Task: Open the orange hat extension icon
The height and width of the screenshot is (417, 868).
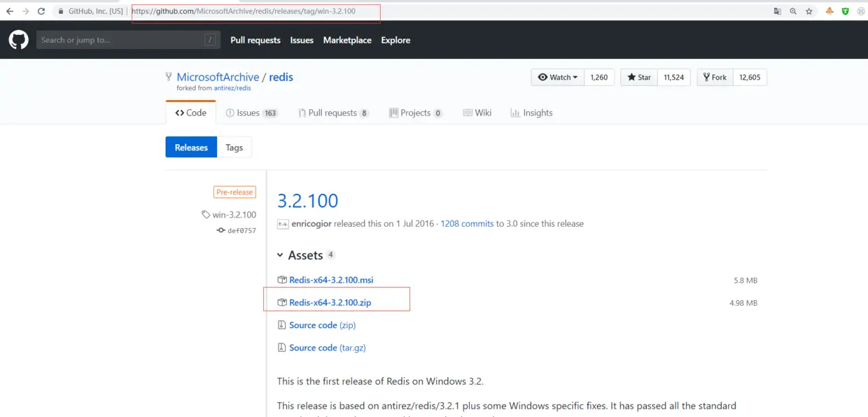Action: (829, 11)
